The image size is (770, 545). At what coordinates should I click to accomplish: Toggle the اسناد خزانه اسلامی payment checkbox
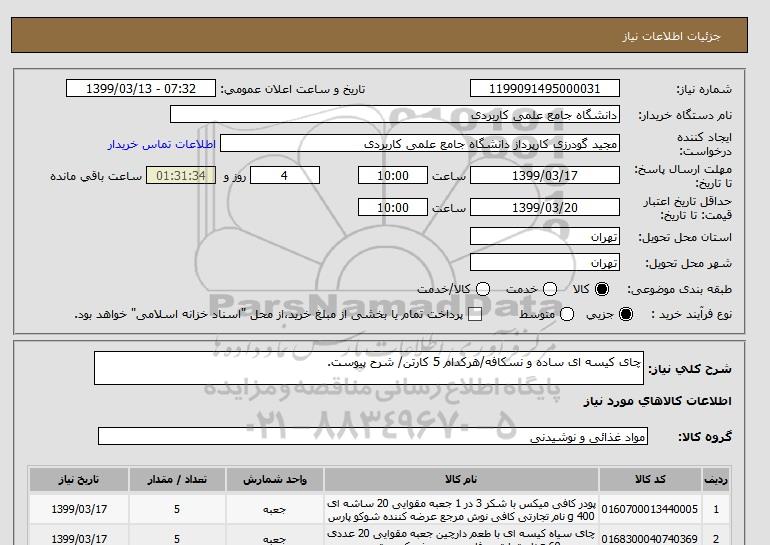click(x=475, y=315)
